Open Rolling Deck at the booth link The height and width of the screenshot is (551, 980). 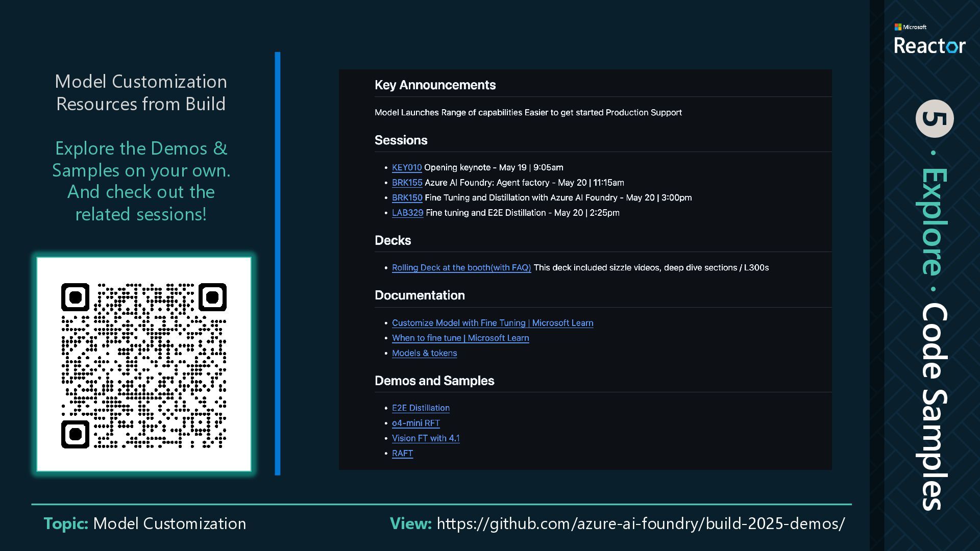coord(461,267)
